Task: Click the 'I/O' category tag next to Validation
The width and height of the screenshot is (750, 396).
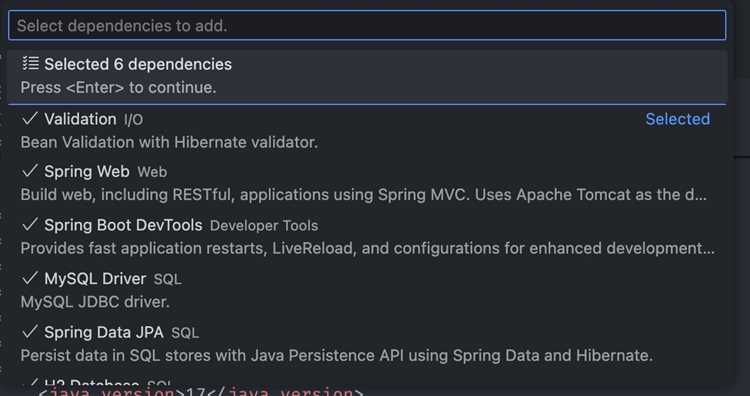Action: tap(133, 120)
